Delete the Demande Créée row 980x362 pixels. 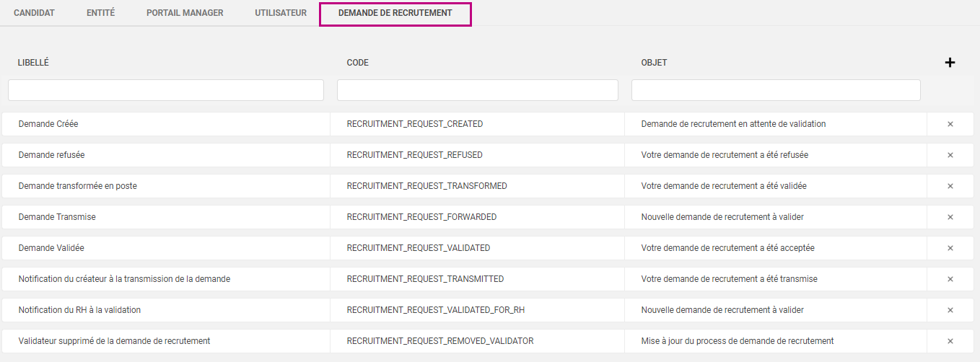pos(950,124)
